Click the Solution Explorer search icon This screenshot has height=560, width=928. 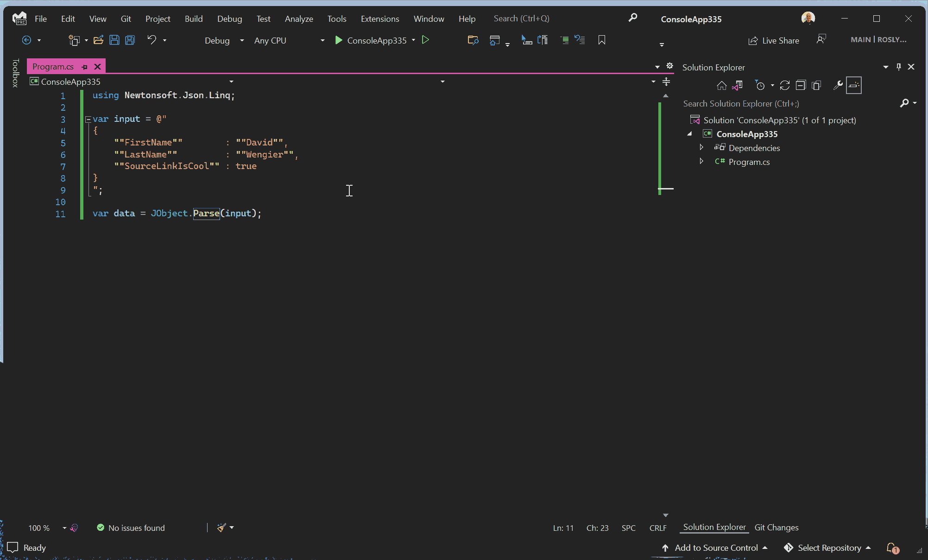[905, 103]
